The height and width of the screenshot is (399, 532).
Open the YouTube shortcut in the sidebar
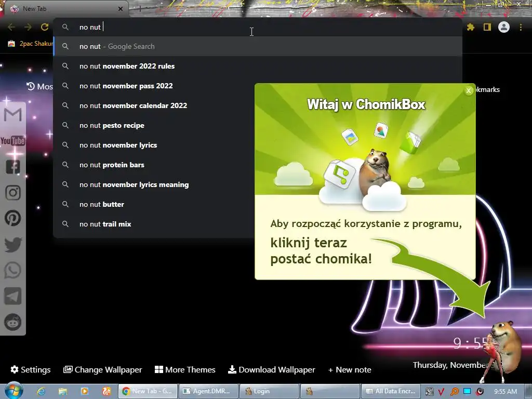13,141
